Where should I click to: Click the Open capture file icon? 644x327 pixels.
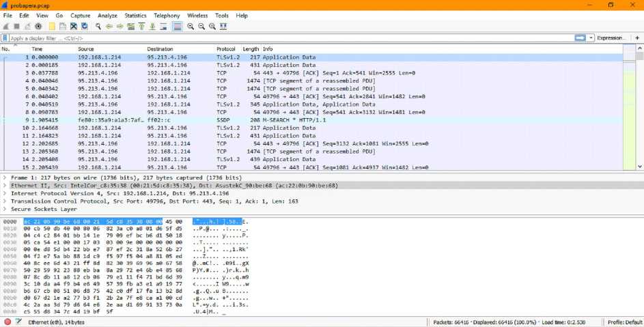coord(52,27)
